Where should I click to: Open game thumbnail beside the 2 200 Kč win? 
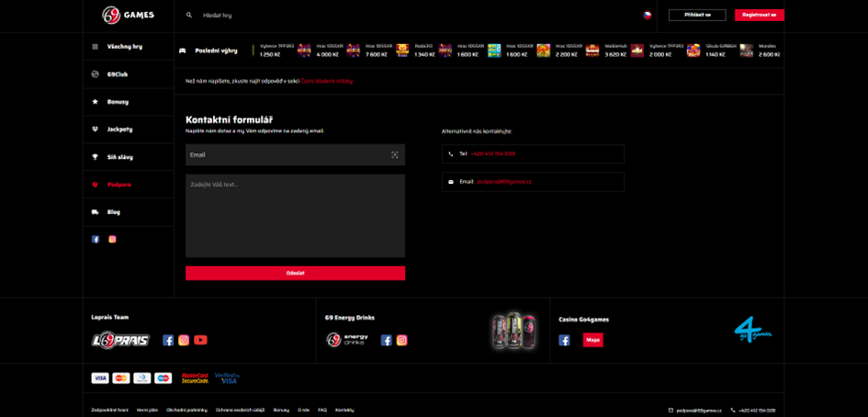click(544, 51)
